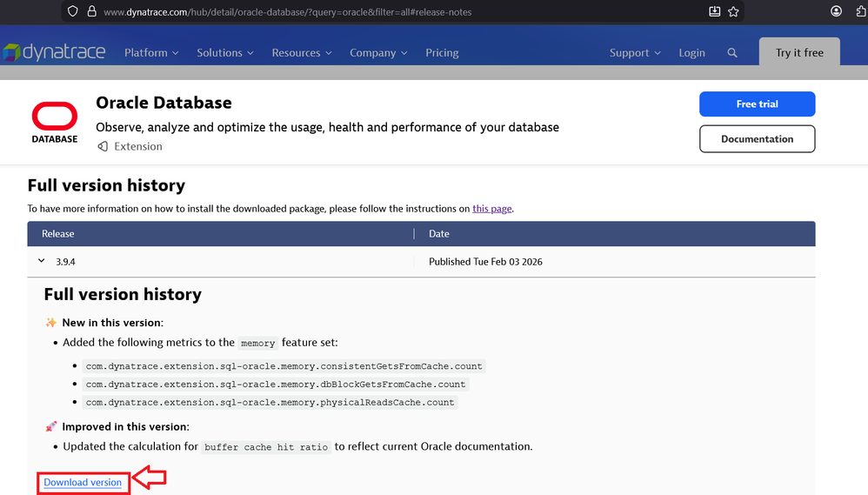The height and width of the screenshot is (495, 868).
Task: Open the browser account profile icon
Action: (x=836, y=11)
